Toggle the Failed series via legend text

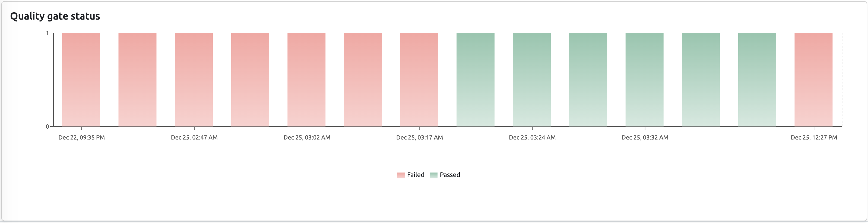pyautogui.click(x=416, y=175)
